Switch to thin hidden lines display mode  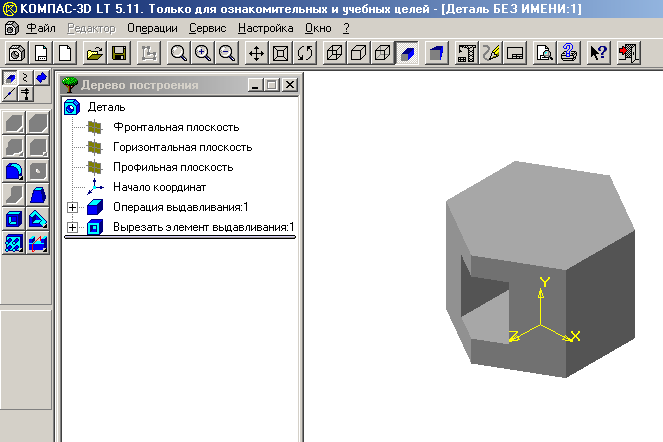[x=383, y=53]
